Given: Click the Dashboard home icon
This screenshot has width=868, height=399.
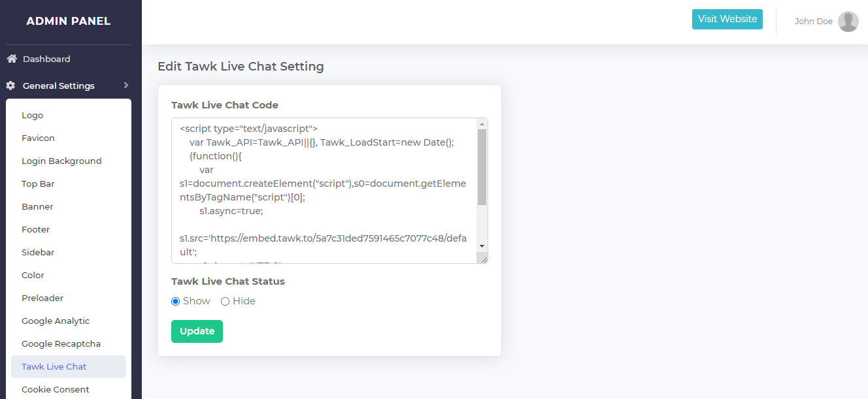Looking at the screenshot, I should [x=10, y=58].
